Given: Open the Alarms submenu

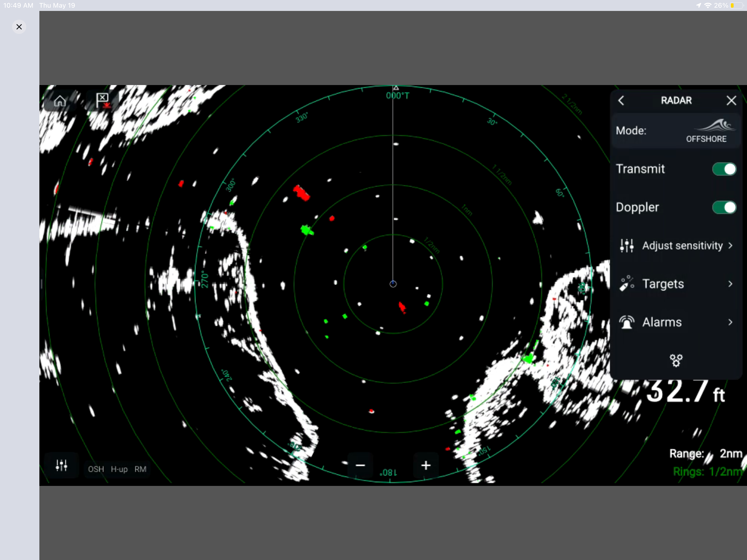Looking at the screenshot, I should [676, 322].
